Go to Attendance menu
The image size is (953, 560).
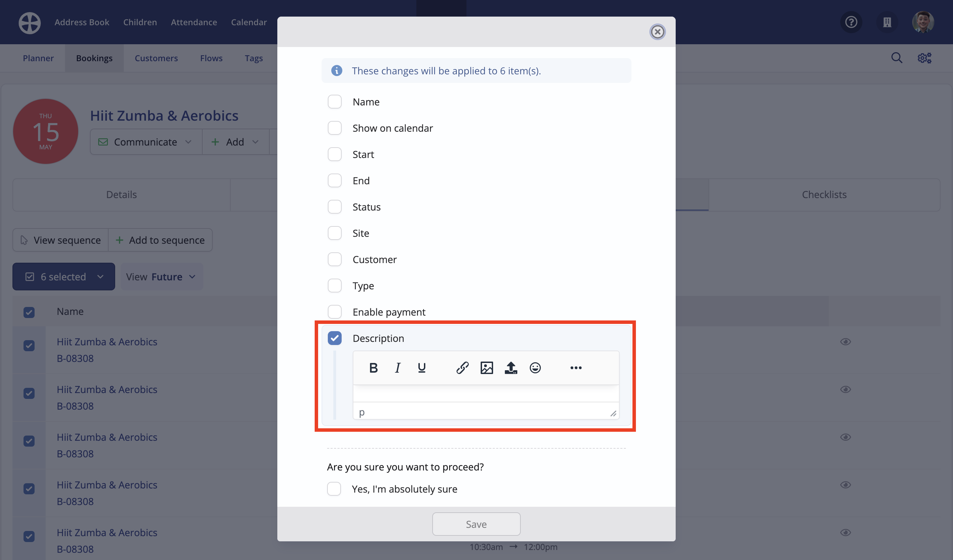point(194,22)
